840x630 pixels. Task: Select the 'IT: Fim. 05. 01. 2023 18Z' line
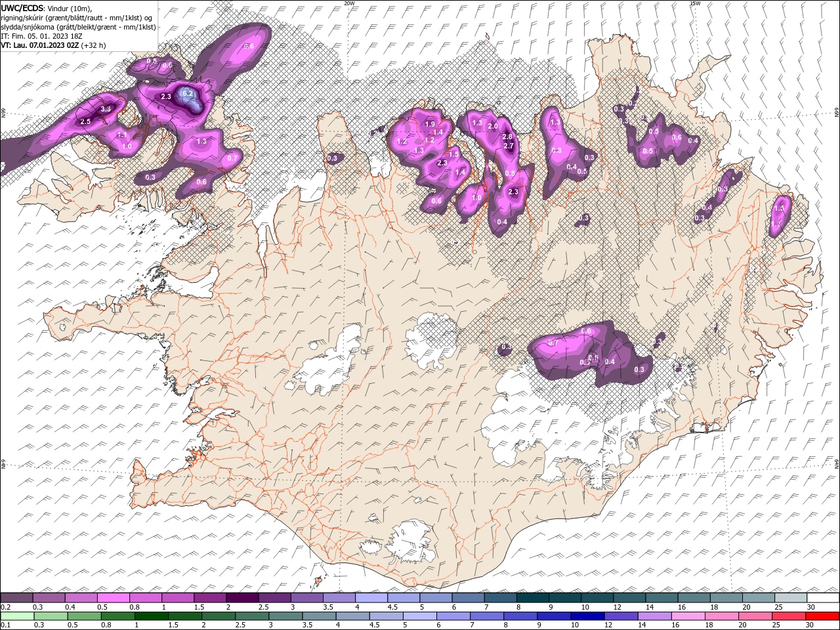41,36
